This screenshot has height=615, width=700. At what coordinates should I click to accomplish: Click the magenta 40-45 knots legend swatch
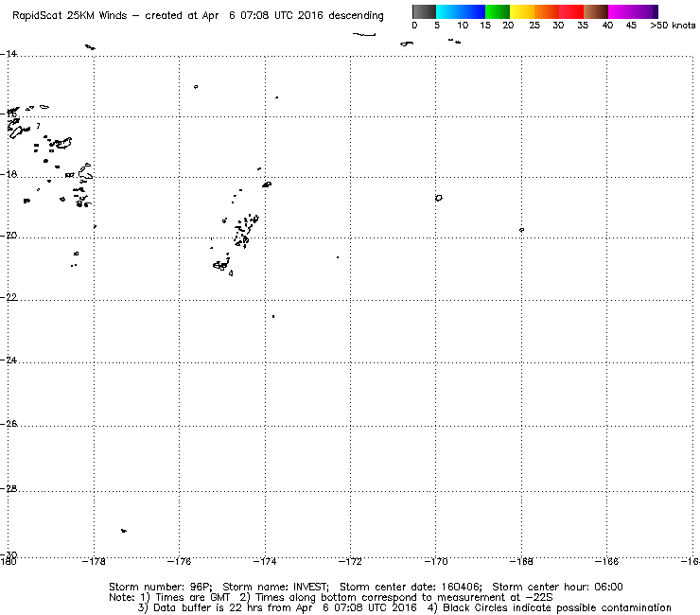pyautogui.click(x=621, y=11)
